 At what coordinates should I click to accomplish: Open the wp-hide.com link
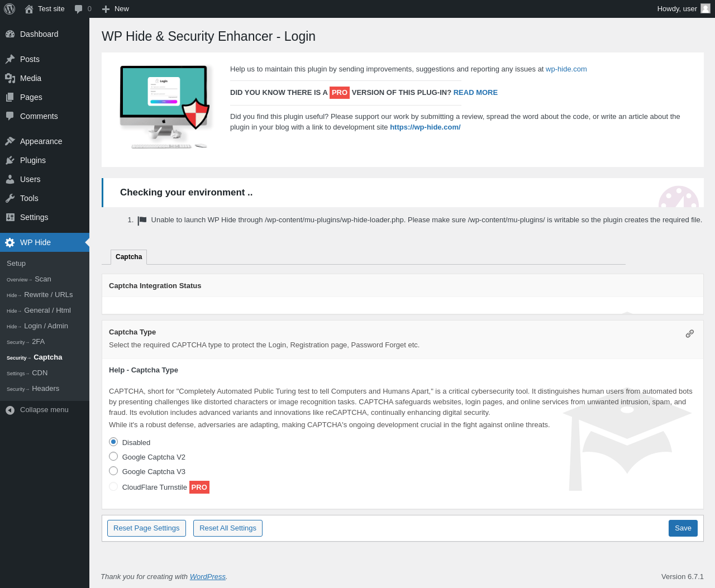566,69
